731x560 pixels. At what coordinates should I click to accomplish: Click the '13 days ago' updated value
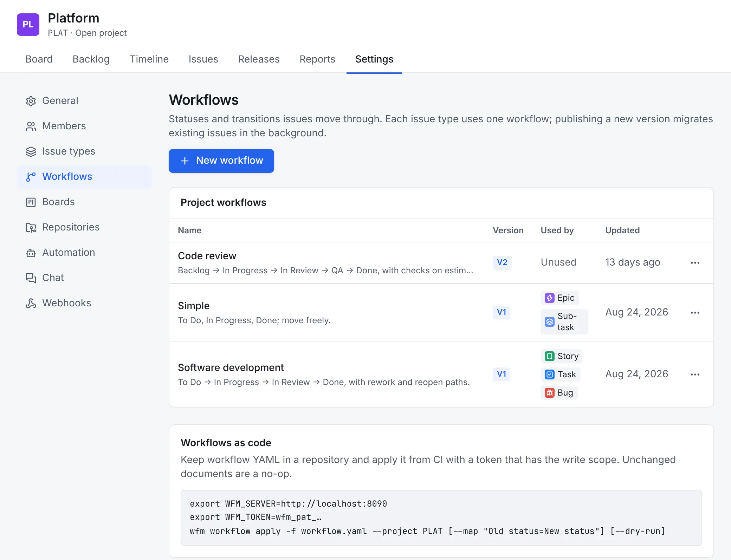click(x=633, y=262)
